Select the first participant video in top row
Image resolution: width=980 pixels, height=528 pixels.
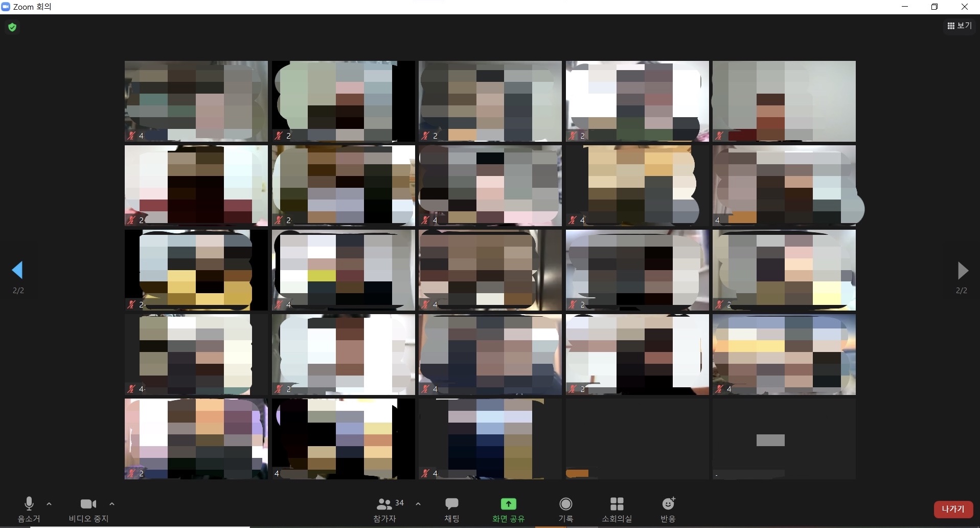coord(196,101)
